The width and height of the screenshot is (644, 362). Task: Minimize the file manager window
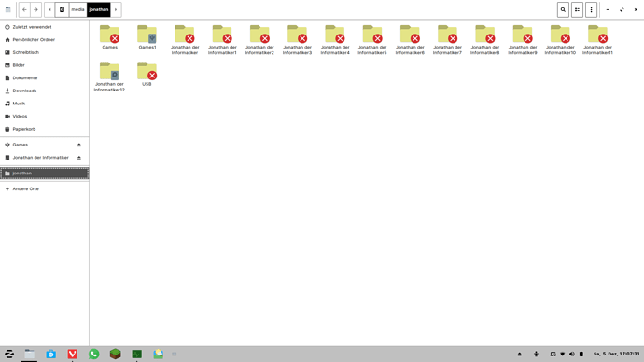[x=608, y=10]
